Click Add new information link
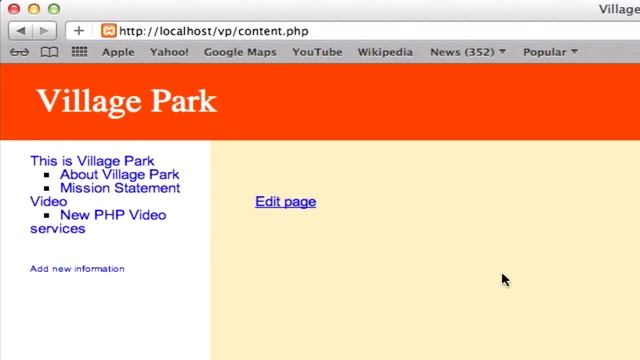 coord(77,269)
